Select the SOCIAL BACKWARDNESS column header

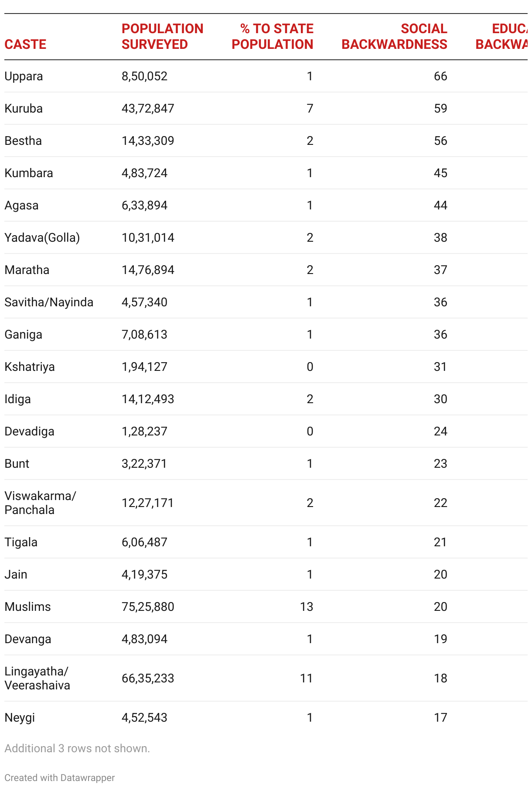(394, 37)
